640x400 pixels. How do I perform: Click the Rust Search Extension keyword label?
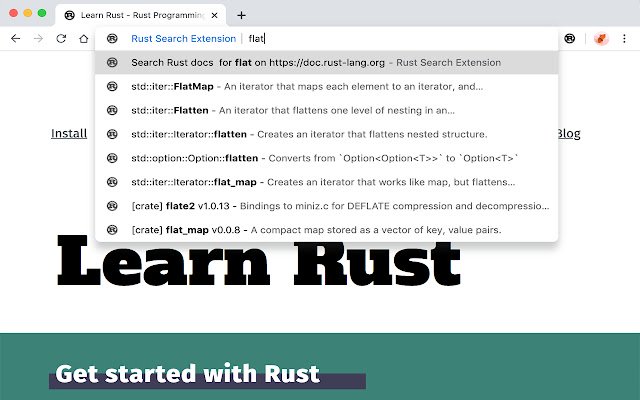coord(184,38)
